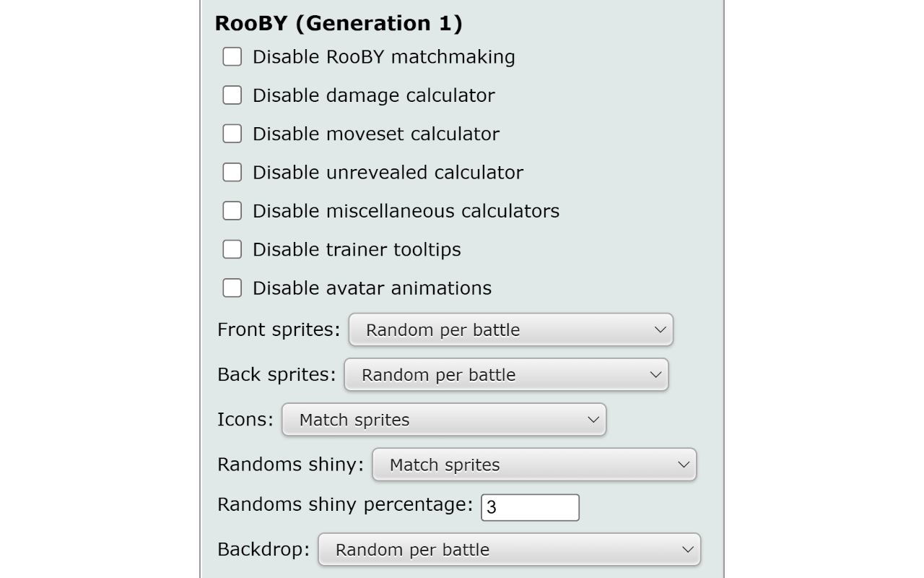Click the Randoms shiny percentage field
924x578 pixels.
click(x=530, y=507)
